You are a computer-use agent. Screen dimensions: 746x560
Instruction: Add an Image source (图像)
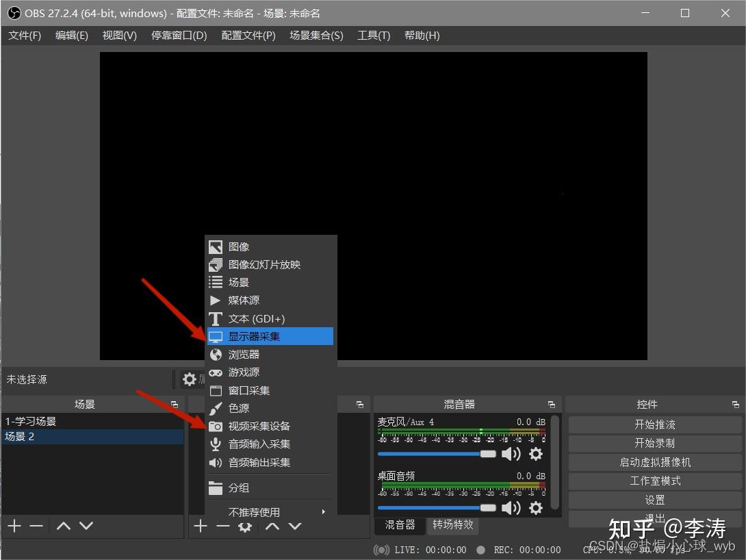click(x=270, y=246)
